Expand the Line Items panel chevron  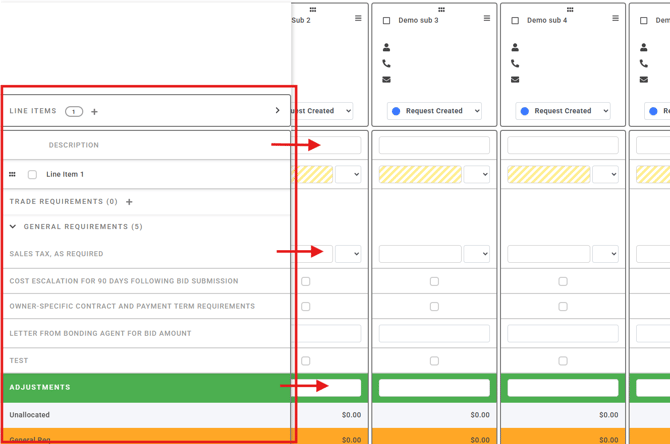[x=277, y=111]
